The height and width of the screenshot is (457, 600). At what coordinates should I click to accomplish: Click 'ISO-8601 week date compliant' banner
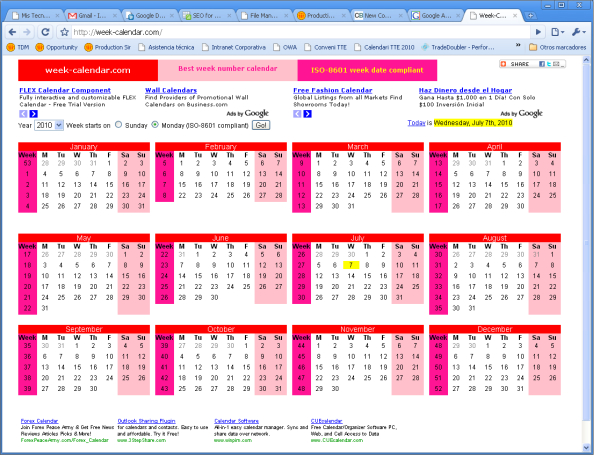click(367, 70)
